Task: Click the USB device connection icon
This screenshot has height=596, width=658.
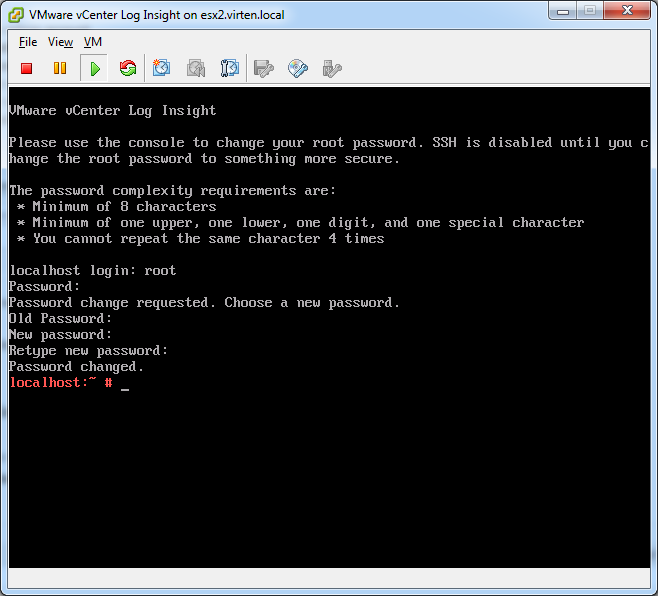Action: [x=332, y=68]
